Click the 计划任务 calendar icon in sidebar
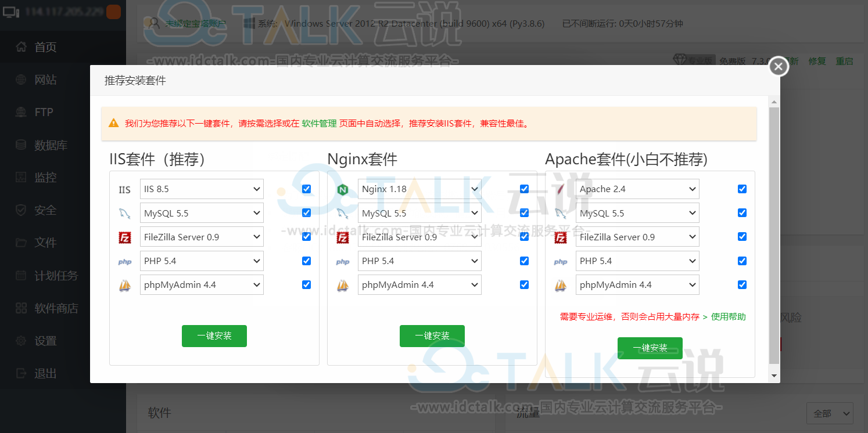This screenshot has width=868, height=433. 21,276
